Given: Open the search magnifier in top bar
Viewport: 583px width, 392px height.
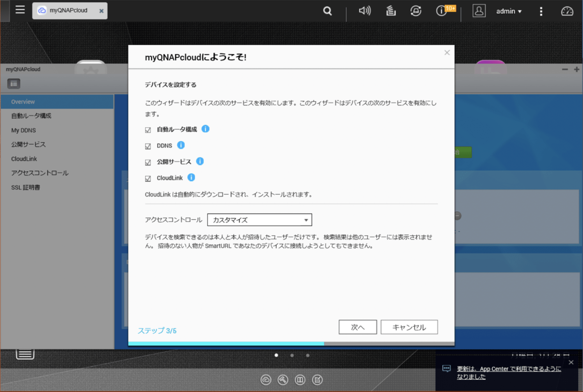Looking at the screenshot, I should pos(327,11).
